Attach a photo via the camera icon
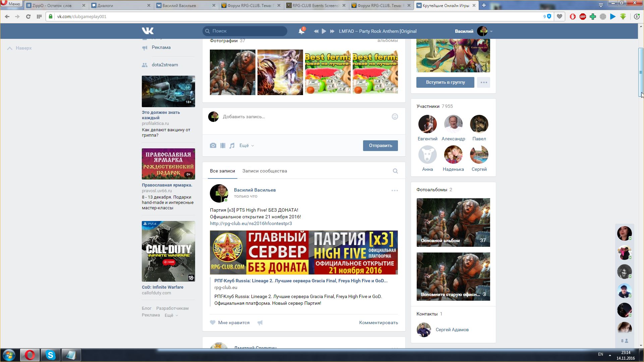Viewport: 644px width, 362px height. pos(213,145)
